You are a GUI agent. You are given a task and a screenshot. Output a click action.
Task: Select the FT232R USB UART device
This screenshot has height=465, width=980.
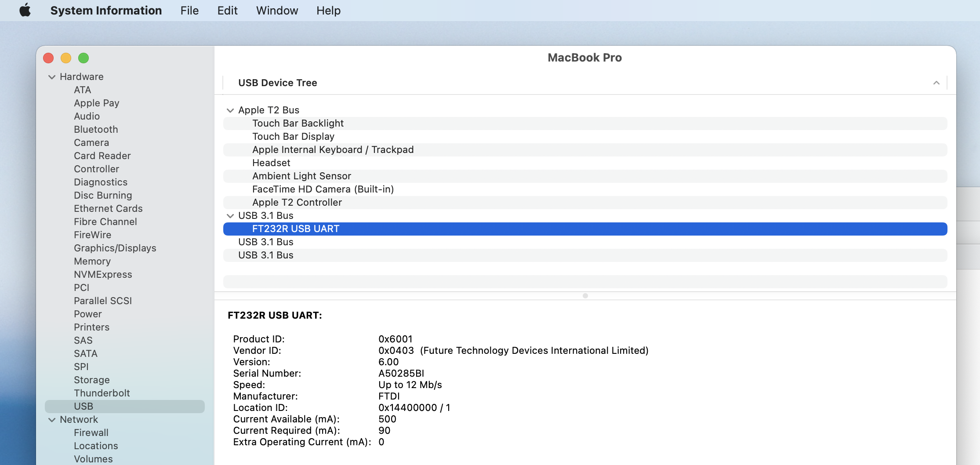585,229
